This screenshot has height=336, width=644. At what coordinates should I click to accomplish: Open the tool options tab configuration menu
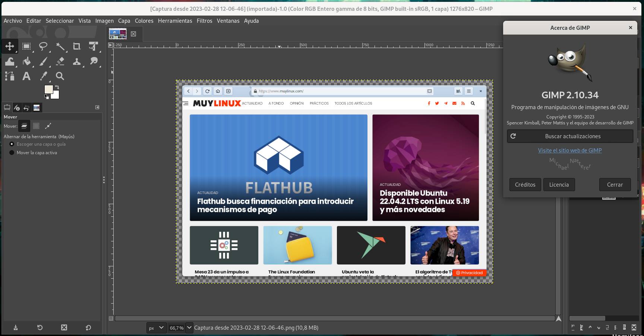[97, 107]
